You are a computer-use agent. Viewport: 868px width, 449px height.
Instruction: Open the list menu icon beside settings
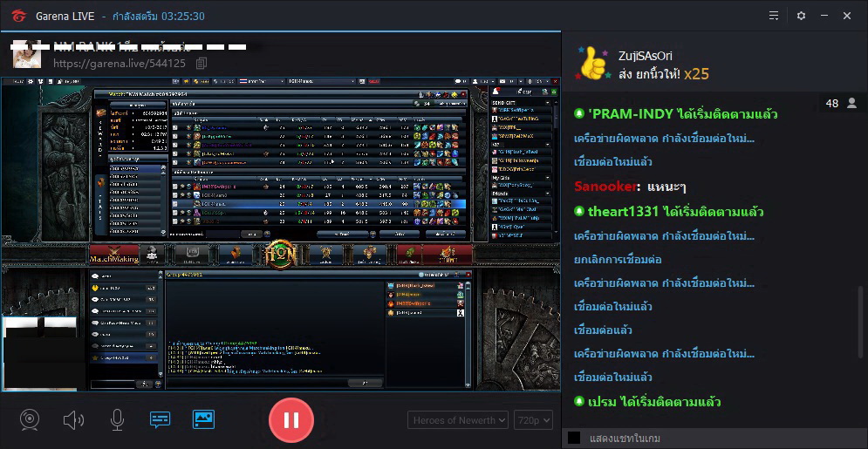(x=774, y=16)
